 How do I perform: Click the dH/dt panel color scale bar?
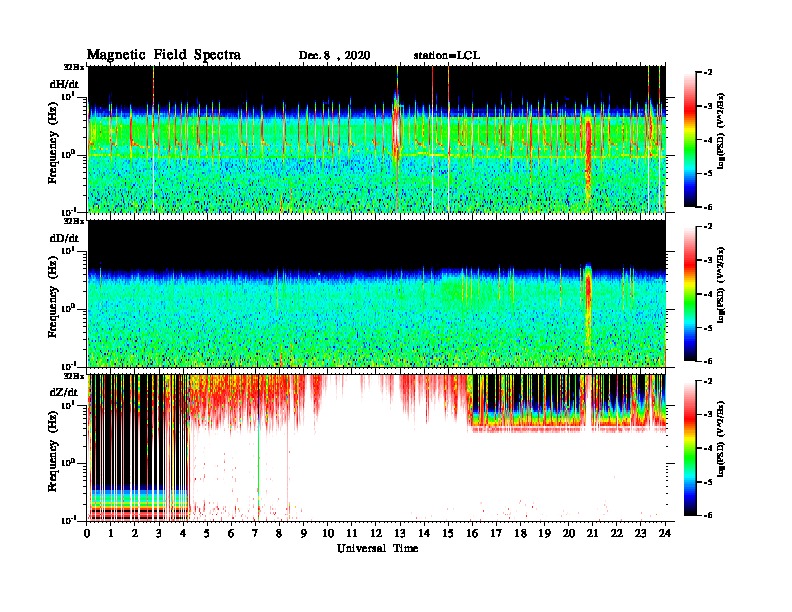[x=690, y=139]
